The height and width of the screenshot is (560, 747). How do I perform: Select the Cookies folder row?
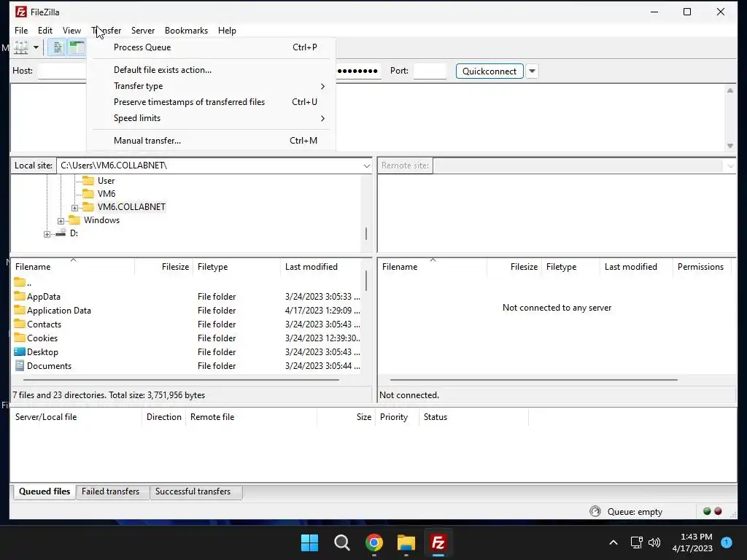pyautogui.click(x=187, y=338)
